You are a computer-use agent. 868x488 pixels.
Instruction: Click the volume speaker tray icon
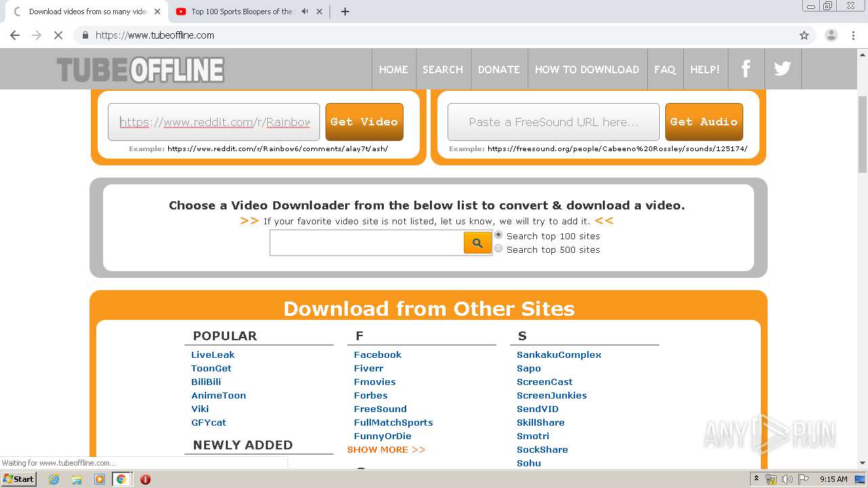[x=787, y=479]
